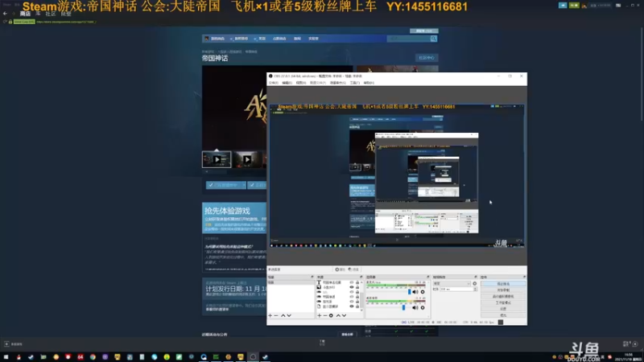The width and height of the screenshot is (644, 362).
Task: Open the OBS 编辑 menu
Action: point(287,83)
